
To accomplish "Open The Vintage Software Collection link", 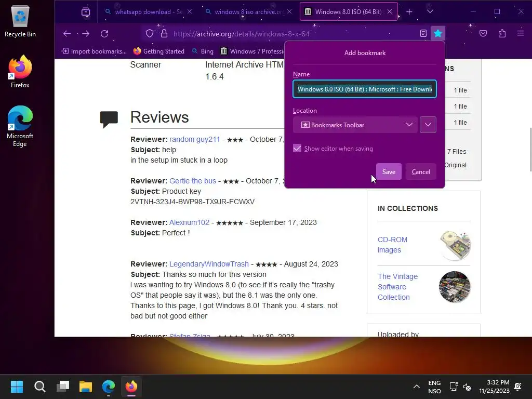I will click(x=397, y=287).
